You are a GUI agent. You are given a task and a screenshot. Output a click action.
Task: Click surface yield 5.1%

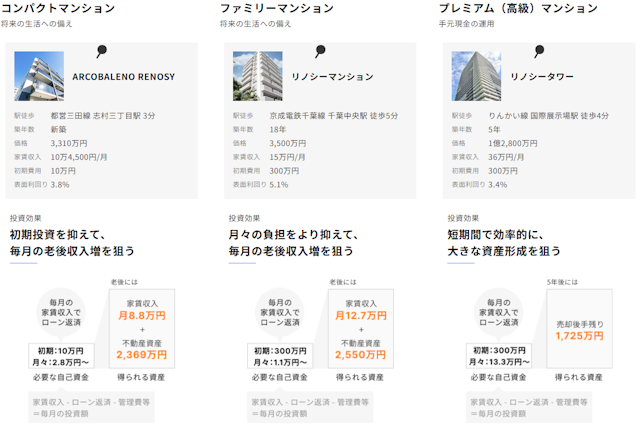pos(279,185)
